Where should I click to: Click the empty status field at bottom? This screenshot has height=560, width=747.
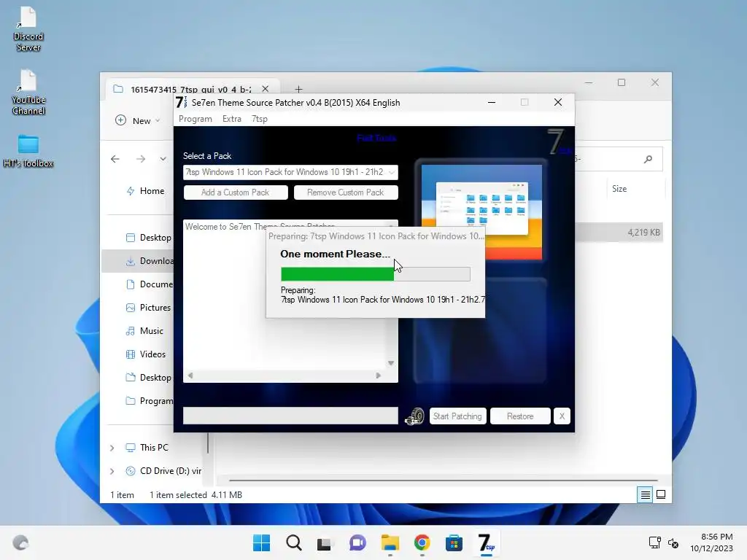(x=290, y=416)
